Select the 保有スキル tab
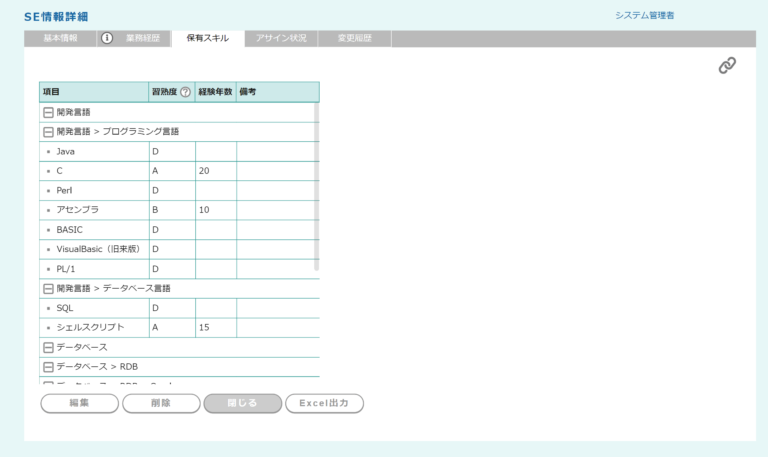 (207, 38)
